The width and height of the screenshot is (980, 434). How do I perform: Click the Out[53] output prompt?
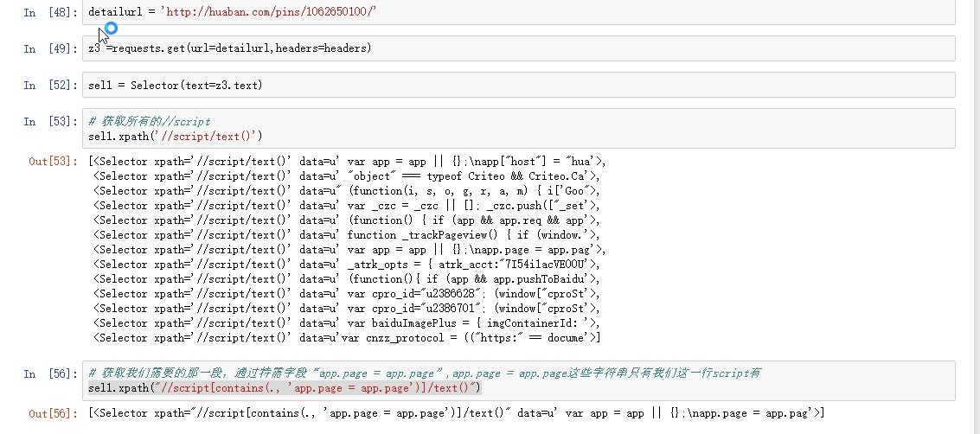53,162
